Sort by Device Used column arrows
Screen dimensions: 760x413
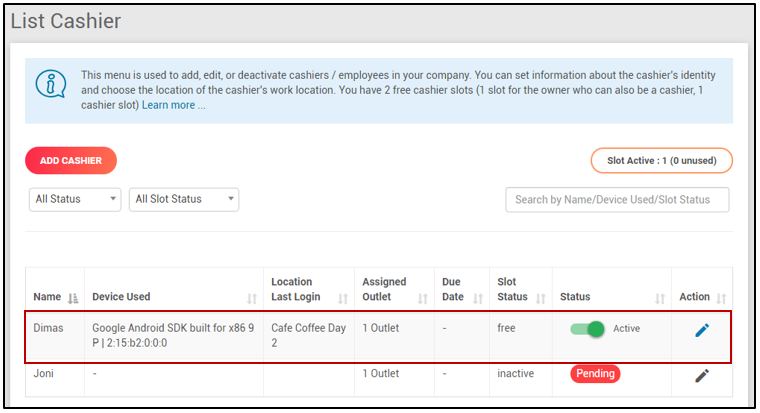(251, 298)
